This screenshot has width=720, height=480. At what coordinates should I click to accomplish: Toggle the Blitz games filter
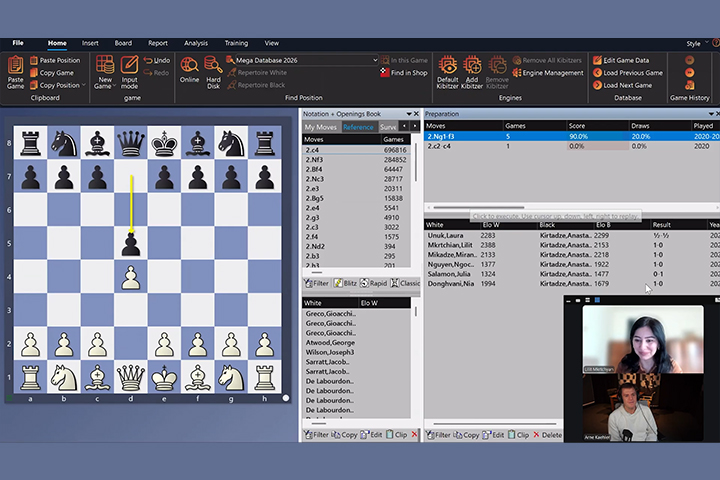click(x=345, y=283)
